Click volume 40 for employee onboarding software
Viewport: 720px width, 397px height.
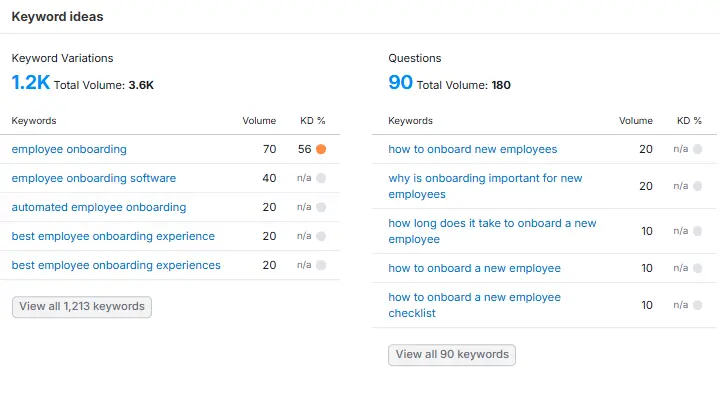click(269, 178)
